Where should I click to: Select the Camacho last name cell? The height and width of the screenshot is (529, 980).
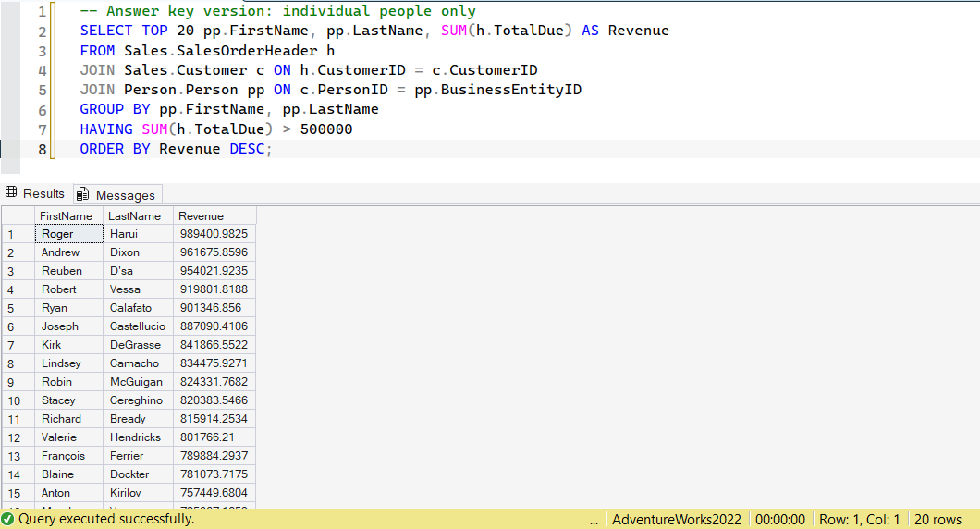[138, 363]
